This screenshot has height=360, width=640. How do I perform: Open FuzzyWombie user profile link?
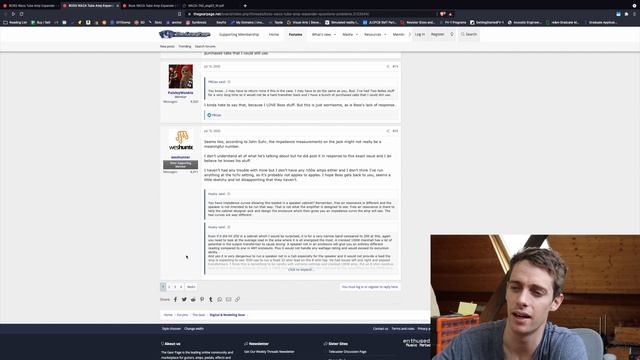tap(180, 93)
